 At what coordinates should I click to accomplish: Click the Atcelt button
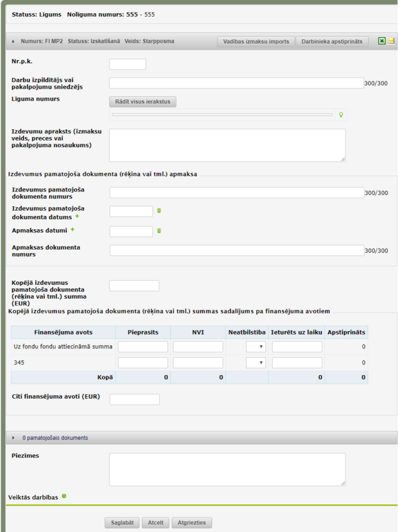coord(155,523)
